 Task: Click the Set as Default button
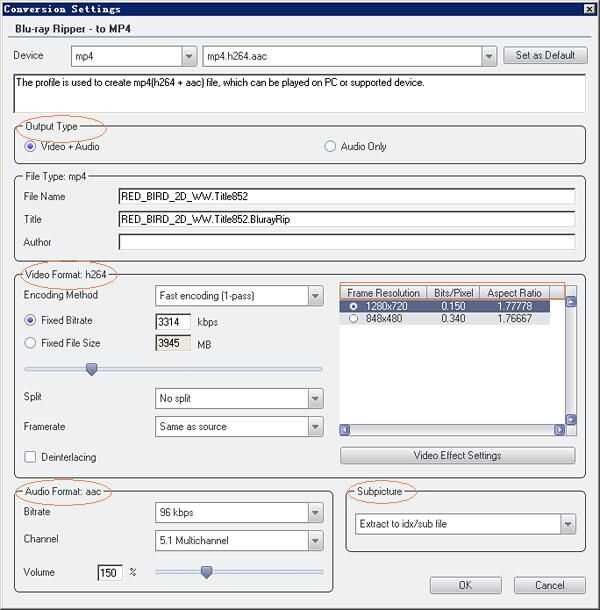point(545,55)
